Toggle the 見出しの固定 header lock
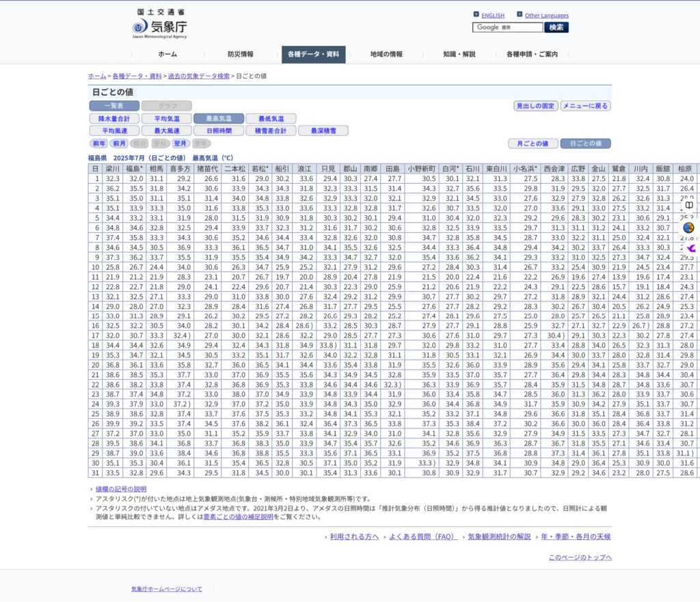 [535, 106]
